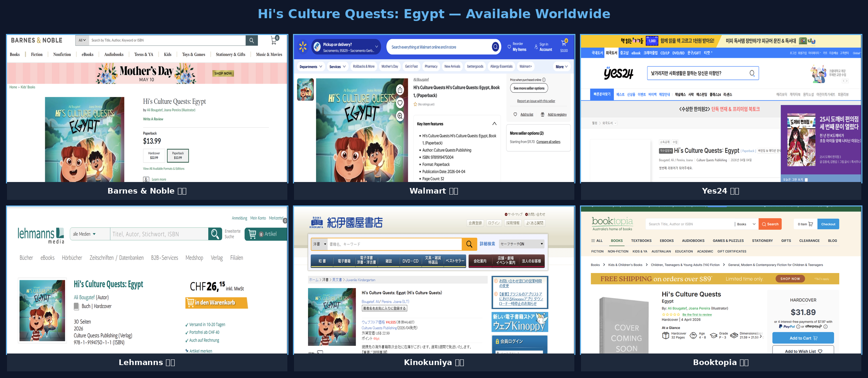Click the yes24 logo
The height and width of the screenshot is (378, 868).
pyautogui.click(x=618, y=73)
